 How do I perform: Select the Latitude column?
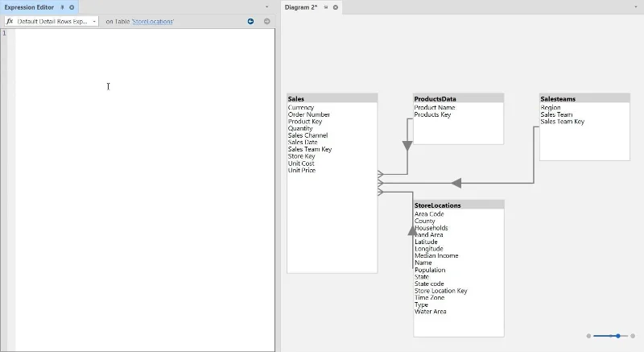point(426,242)
